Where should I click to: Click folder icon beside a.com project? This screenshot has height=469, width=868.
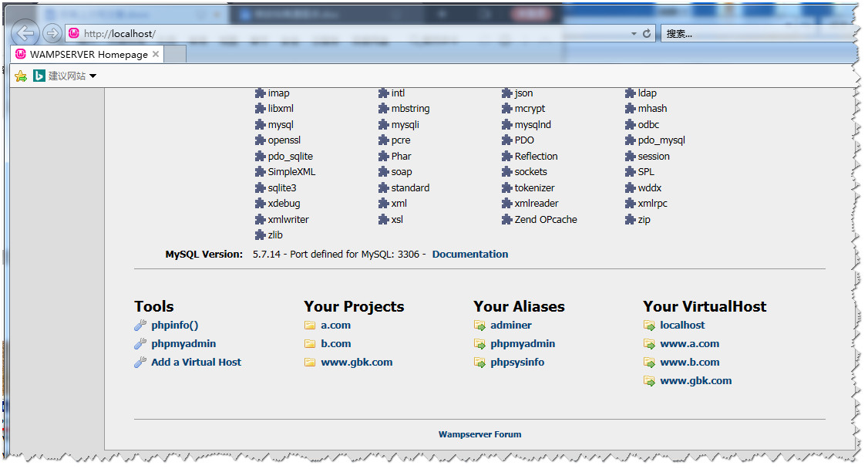click(x=310, y=326)
